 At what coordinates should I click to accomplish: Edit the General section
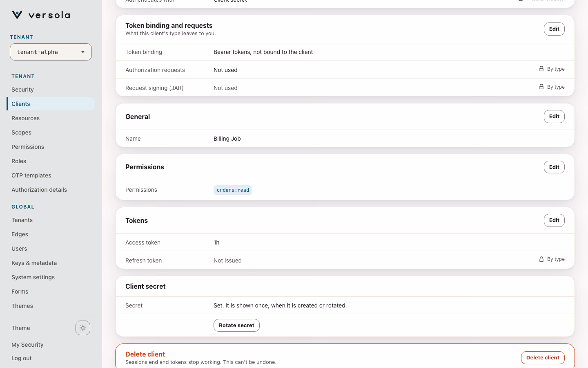pyautogui.click(x=554, y=117)
